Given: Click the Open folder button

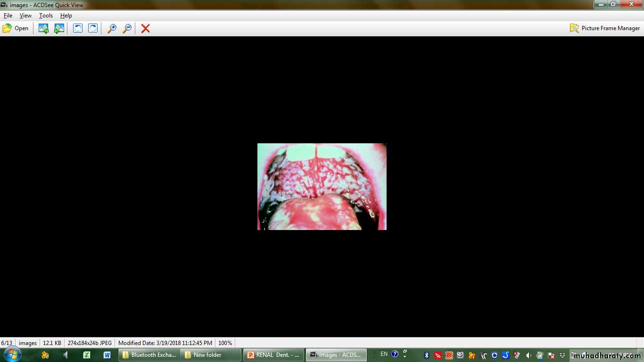Looking at the screenshot, I should 16,28.
